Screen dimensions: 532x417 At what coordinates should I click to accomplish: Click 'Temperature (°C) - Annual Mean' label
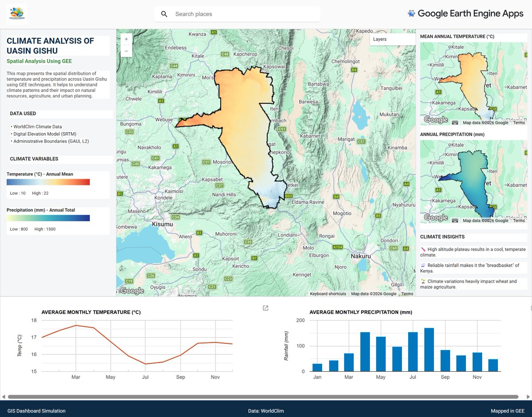click(x=40, y=174)
